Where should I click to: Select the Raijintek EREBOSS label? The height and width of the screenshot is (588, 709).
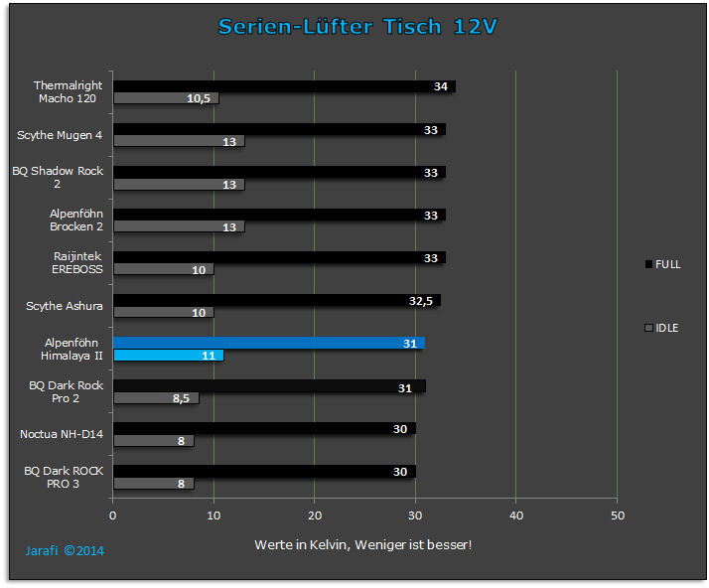click(76, 263)
